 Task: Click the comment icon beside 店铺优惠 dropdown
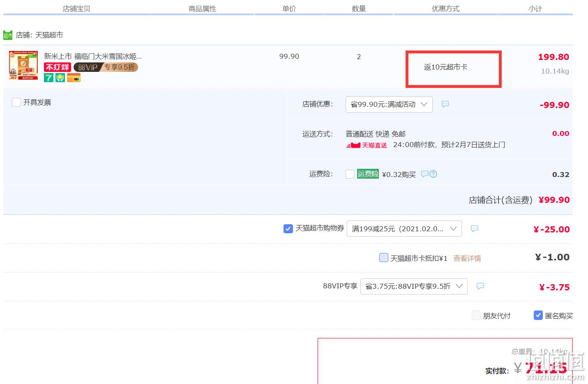[445, 104]
